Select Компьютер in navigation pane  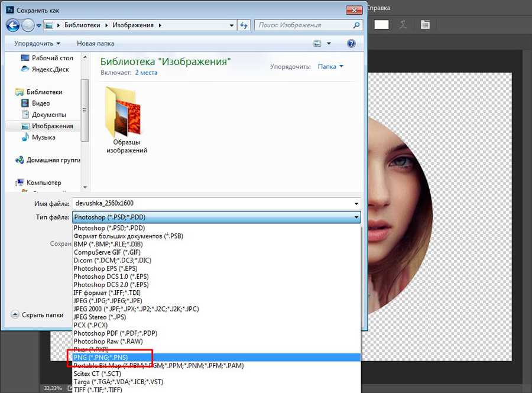38,183
